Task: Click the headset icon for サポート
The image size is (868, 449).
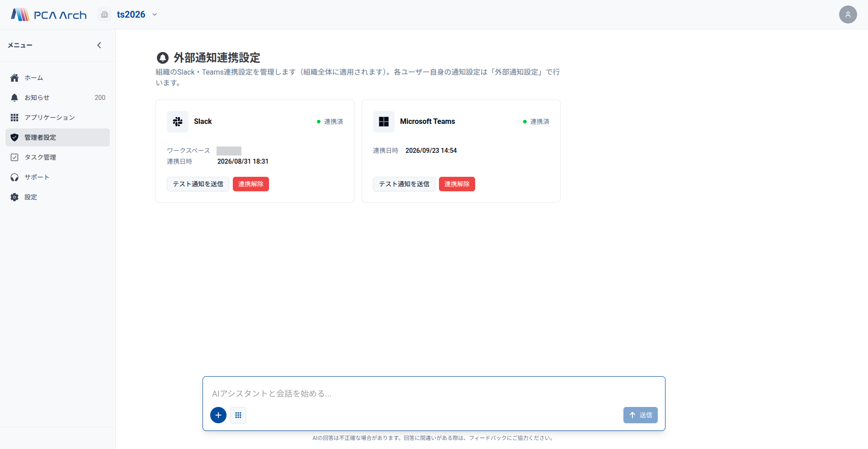Action: click(14, 177)
